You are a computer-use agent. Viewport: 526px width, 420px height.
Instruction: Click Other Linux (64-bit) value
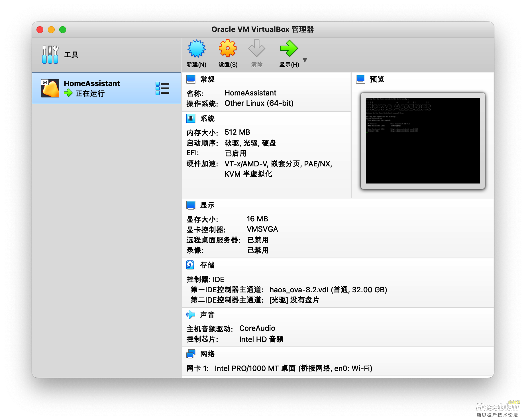(259, 103)
